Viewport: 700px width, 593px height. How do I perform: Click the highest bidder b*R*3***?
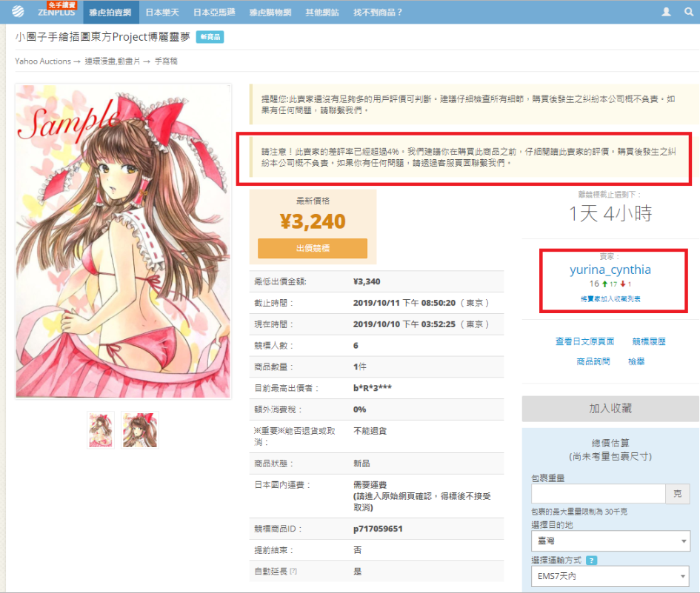373,388
